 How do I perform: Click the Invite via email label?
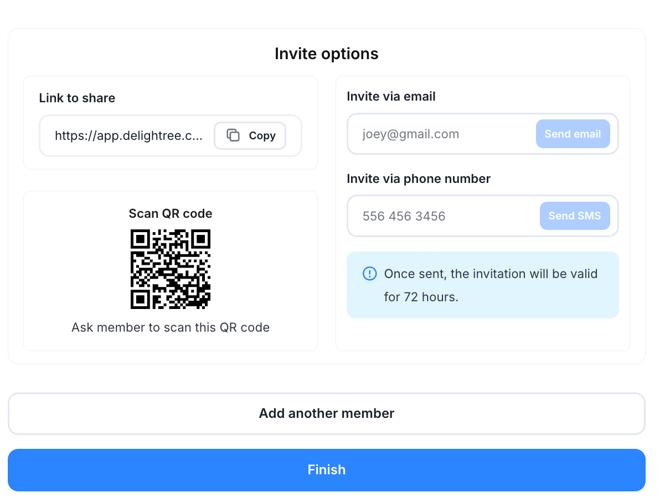click(x=391, y=97)
